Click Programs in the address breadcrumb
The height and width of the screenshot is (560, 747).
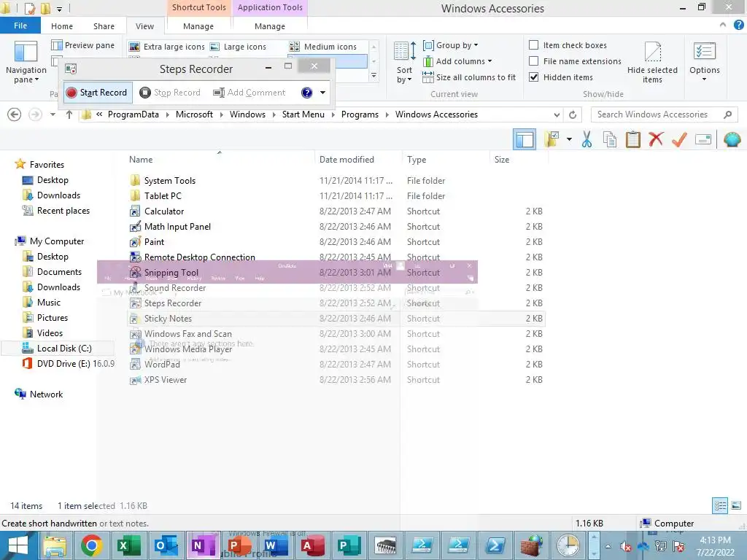tap(360, 114)
